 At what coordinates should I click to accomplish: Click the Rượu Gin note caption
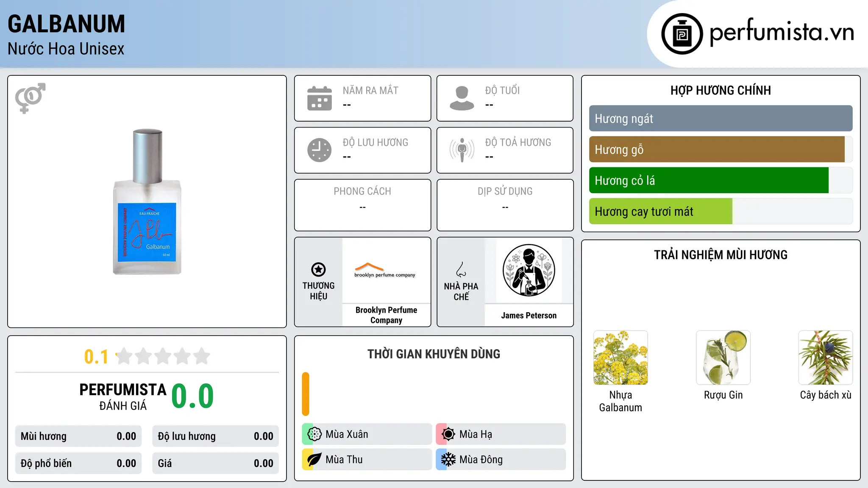click(x=723, y=395)
